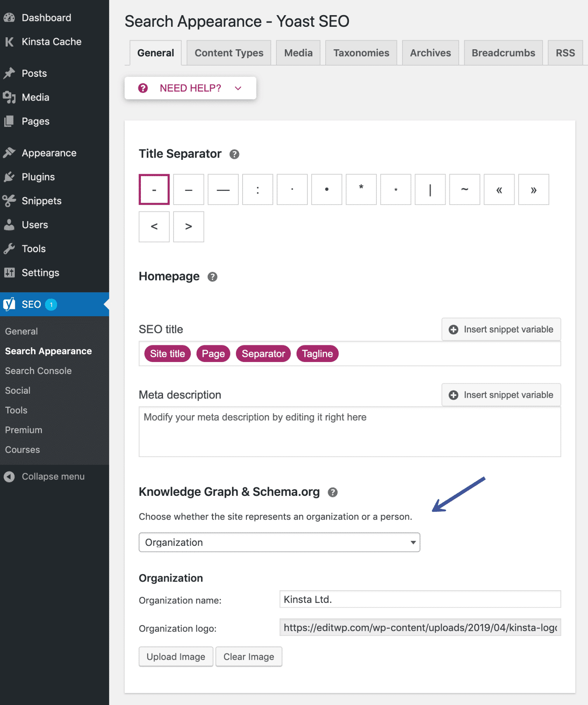
Task: Open the Knowledge Graph help question icon
Action: (x=333, y=492)
